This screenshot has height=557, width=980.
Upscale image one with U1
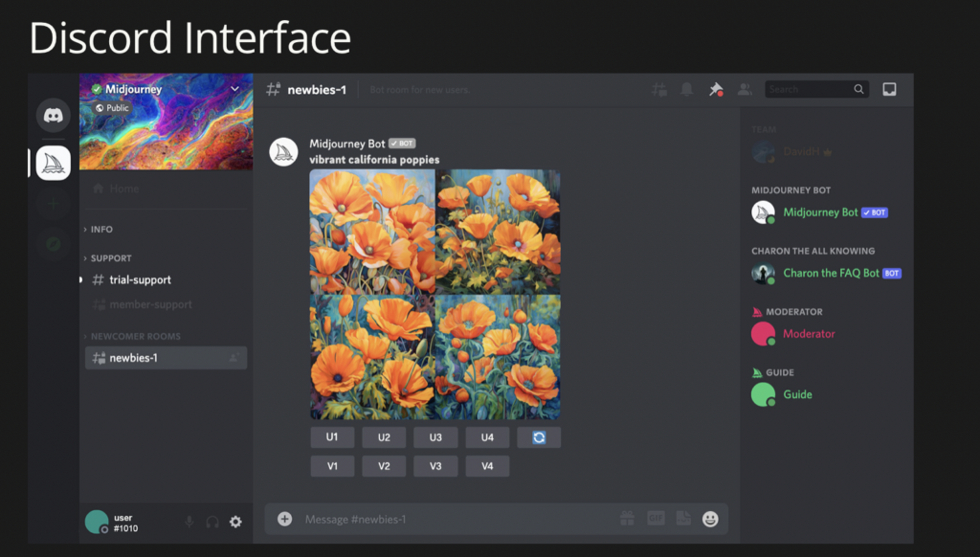tap(332, 437)
